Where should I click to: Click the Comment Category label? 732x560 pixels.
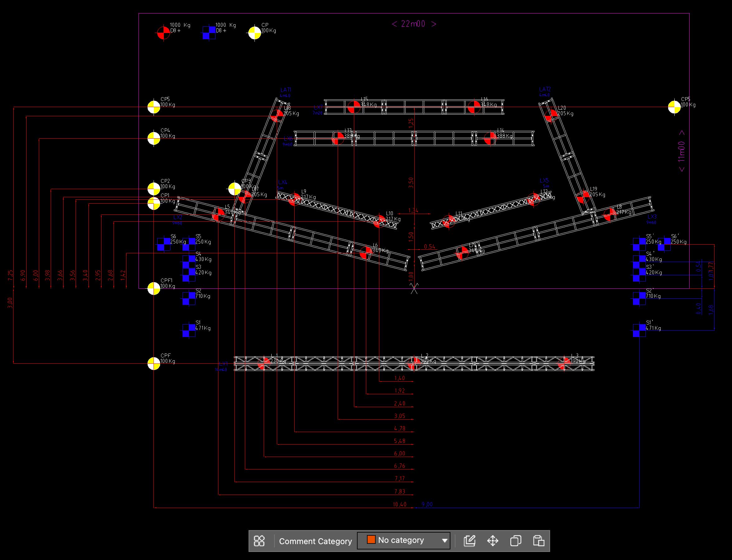tap(315, 541)
